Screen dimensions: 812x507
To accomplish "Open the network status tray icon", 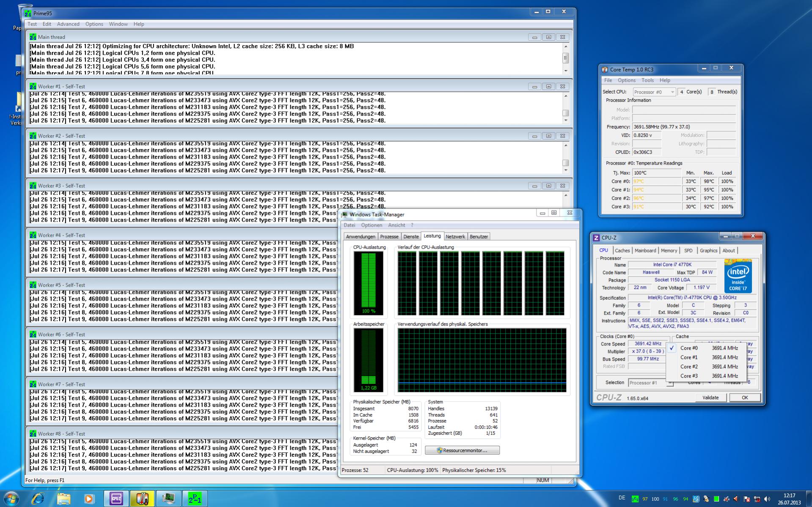I will click(x=757, y=499).
